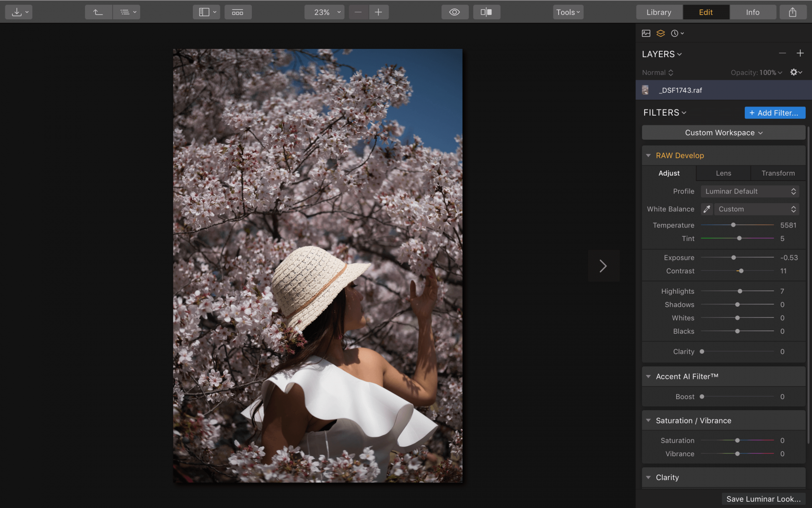Zoom out with the minus button

click(x=358, y=12)
